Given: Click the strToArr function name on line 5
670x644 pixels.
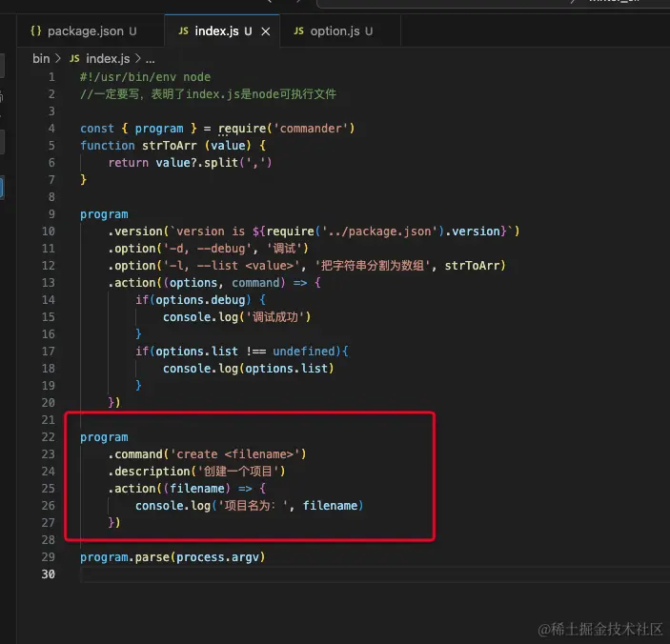Looking at the screenshot, I should tap(170, 146).
